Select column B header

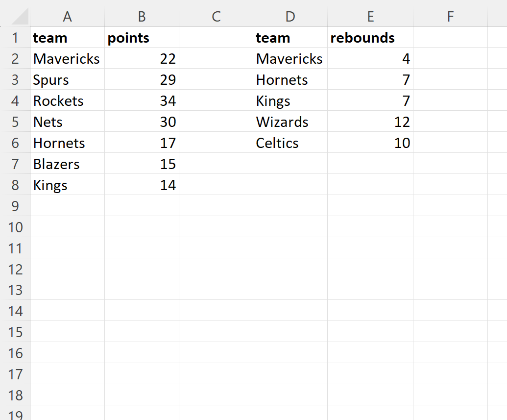(x=142, y=17)
